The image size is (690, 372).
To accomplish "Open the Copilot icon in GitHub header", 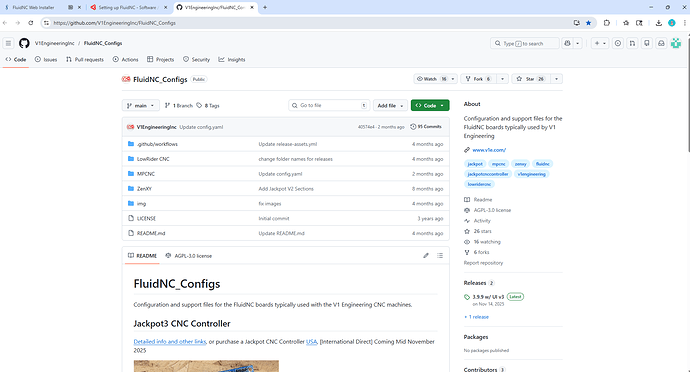I will coord(567,43).
